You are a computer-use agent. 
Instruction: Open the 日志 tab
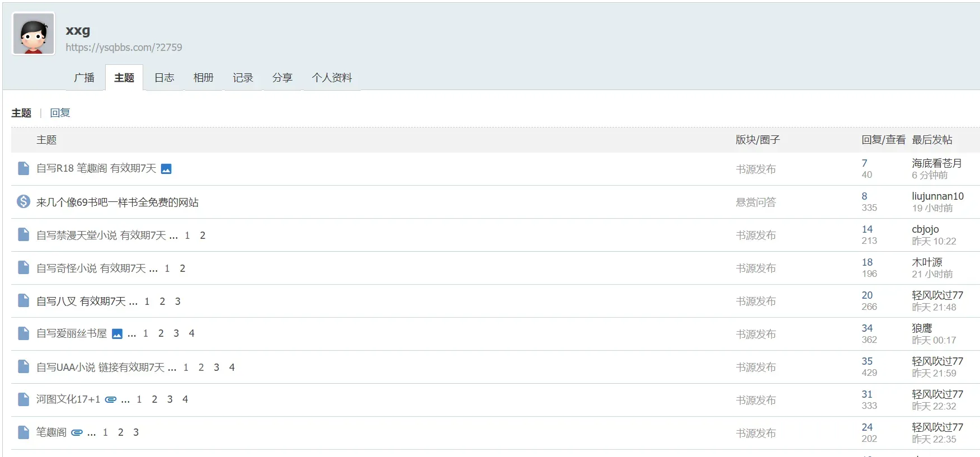[164, 78]
